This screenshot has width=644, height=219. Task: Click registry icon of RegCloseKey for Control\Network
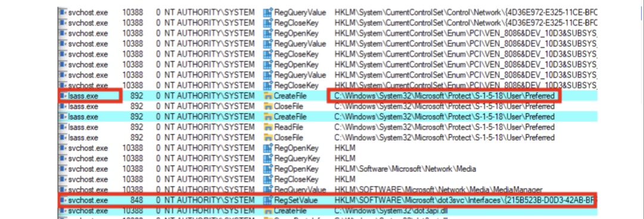pyautogui.click(x=268, y=23)
